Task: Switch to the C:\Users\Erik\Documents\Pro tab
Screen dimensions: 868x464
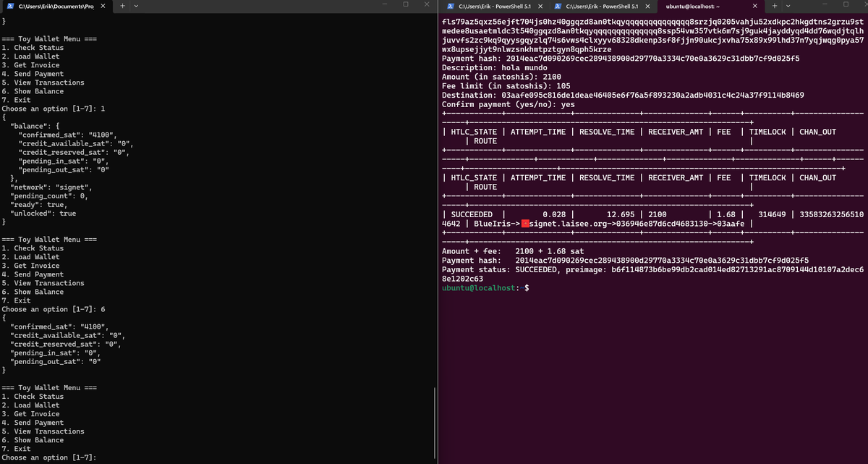Action: click(x=56, y=6)
